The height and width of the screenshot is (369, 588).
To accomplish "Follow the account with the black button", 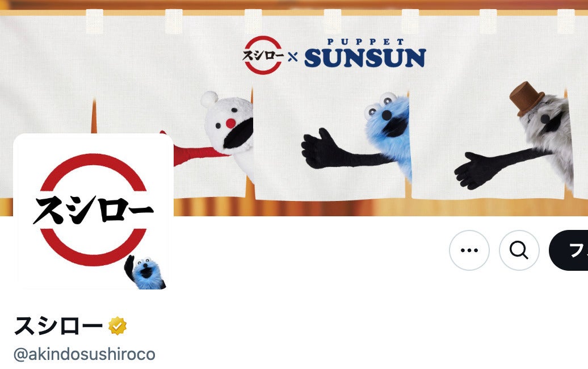I will point(569,250).
